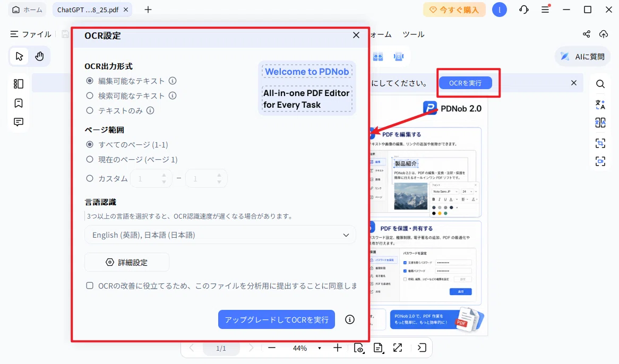The height and width of the screenshot is (364, 619).
Task: Go to the previous page arrow
Action: 192,348
